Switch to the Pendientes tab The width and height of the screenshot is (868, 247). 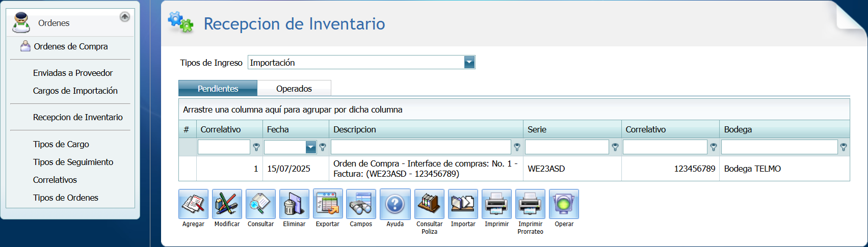click(x=218, y=88)
